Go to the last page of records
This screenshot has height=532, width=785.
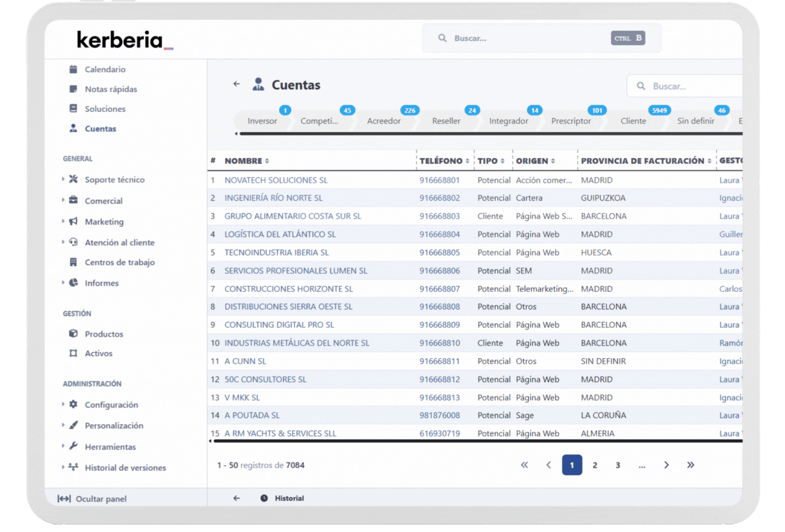690,465
